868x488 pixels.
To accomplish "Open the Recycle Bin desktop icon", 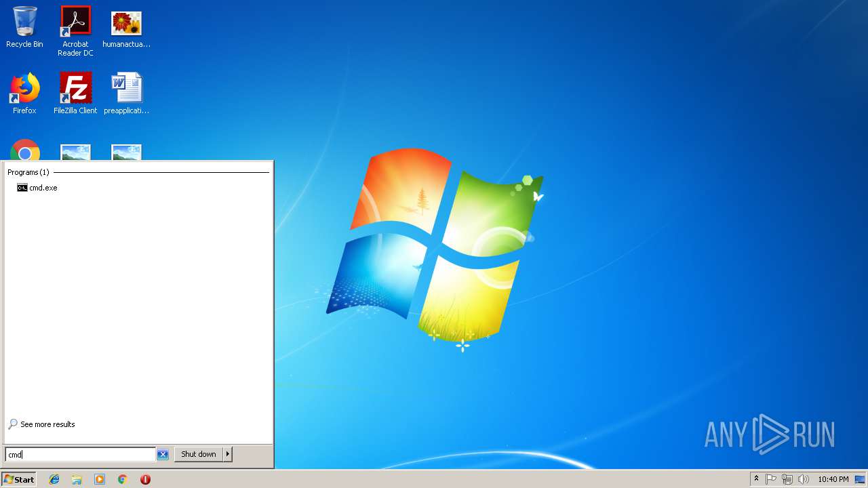I will coord(24,27).
